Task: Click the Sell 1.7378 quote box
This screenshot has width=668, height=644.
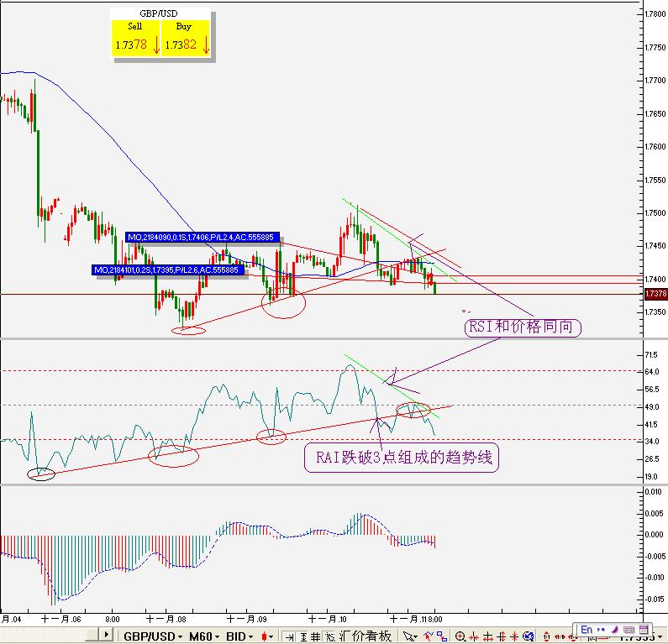Action: [x=136, y=39]
